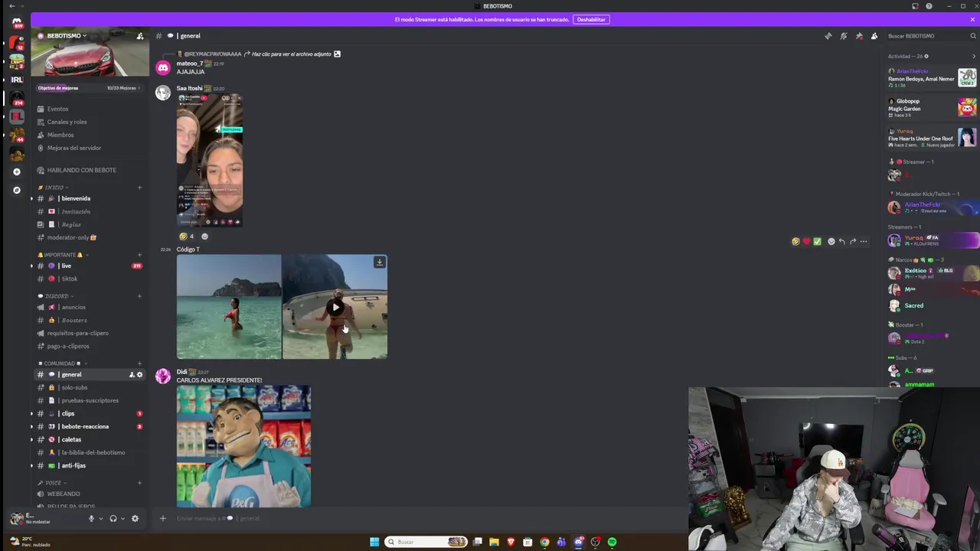The width and height of the screenshot is (980, 551).
Task: Create invite icon on general channel
Action: (132, 375)
